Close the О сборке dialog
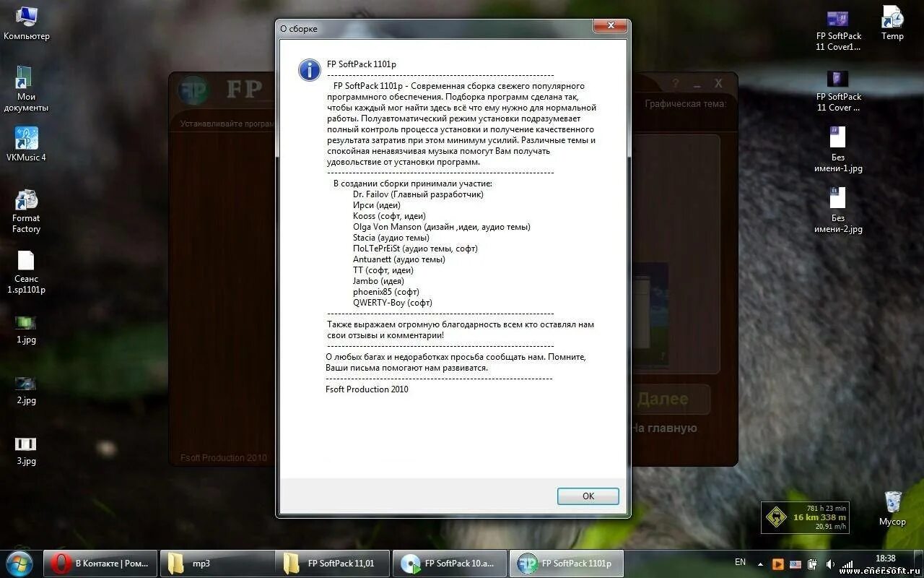924x578 pixels. click(610, 27)
